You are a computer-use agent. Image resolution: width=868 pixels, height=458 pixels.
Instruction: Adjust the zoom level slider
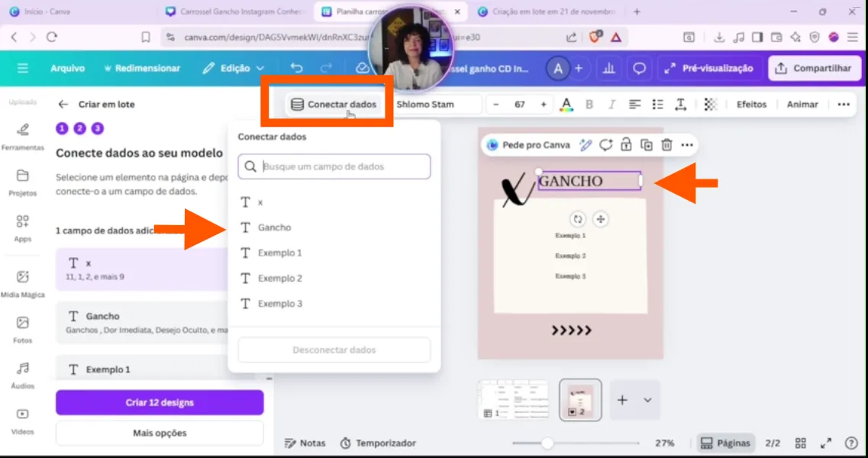(547, 443)
